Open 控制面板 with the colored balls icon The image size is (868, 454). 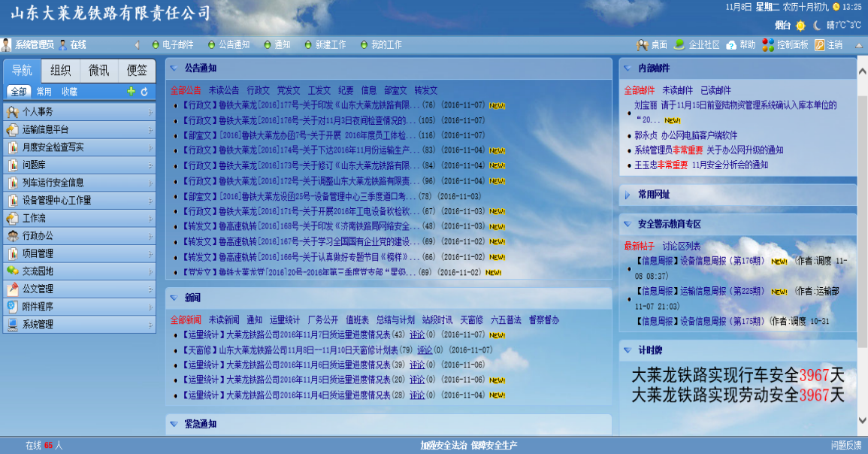[x=767, y=45]
